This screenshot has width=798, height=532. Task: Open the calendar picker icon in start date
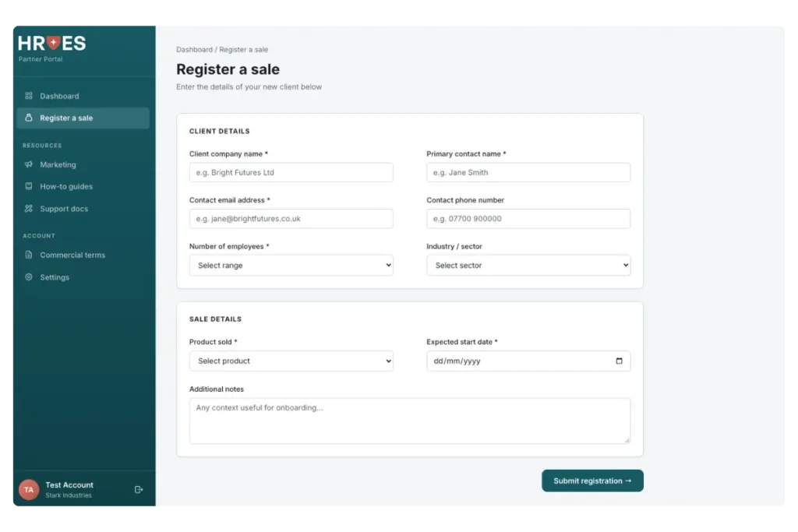point(619,361)
